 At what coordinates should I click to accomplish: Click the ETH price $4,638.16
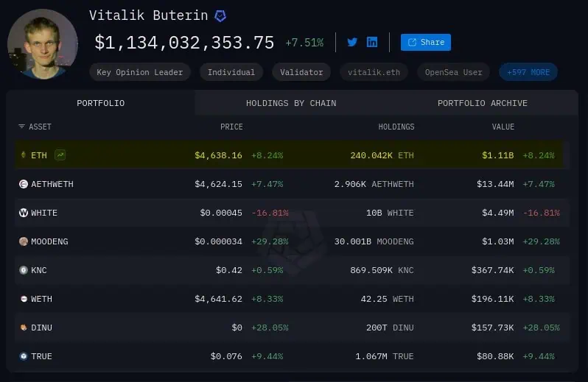pos(218,155)
